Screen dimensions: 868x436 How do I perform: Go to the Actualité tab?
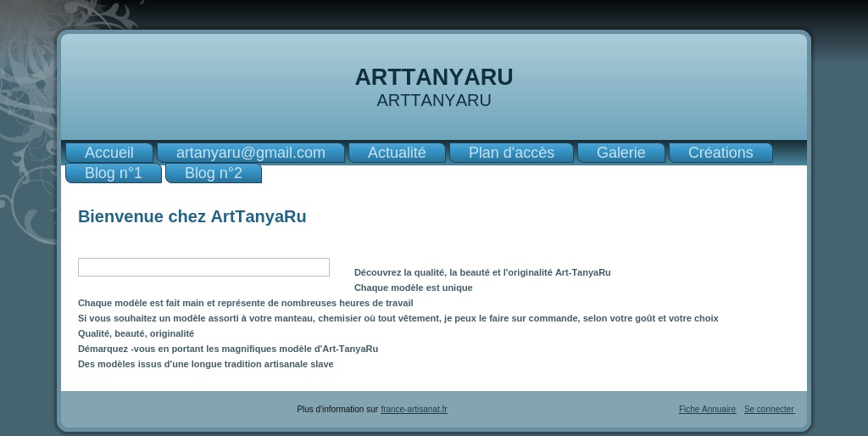(x=397, y=153)
